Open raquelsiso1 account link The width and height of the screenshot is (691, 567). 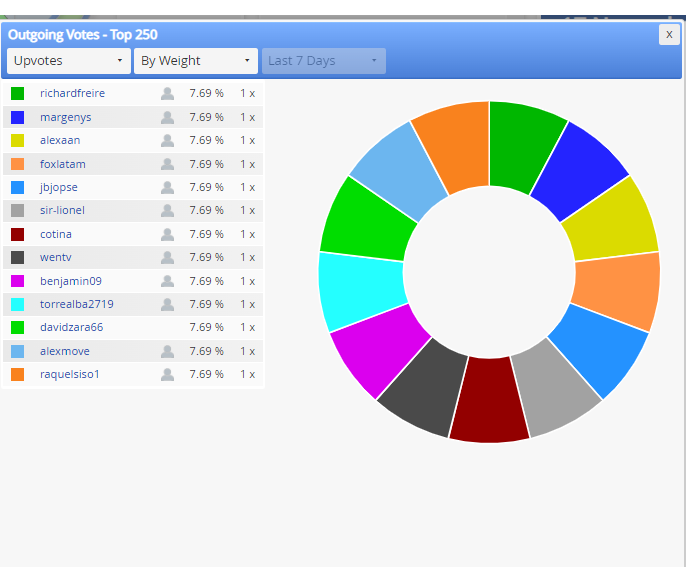coord(70,374)
